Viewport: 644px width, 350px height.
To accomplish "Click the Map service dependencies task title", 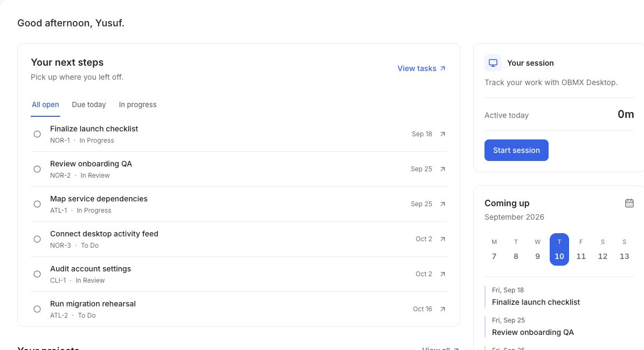I will point(99,199).
